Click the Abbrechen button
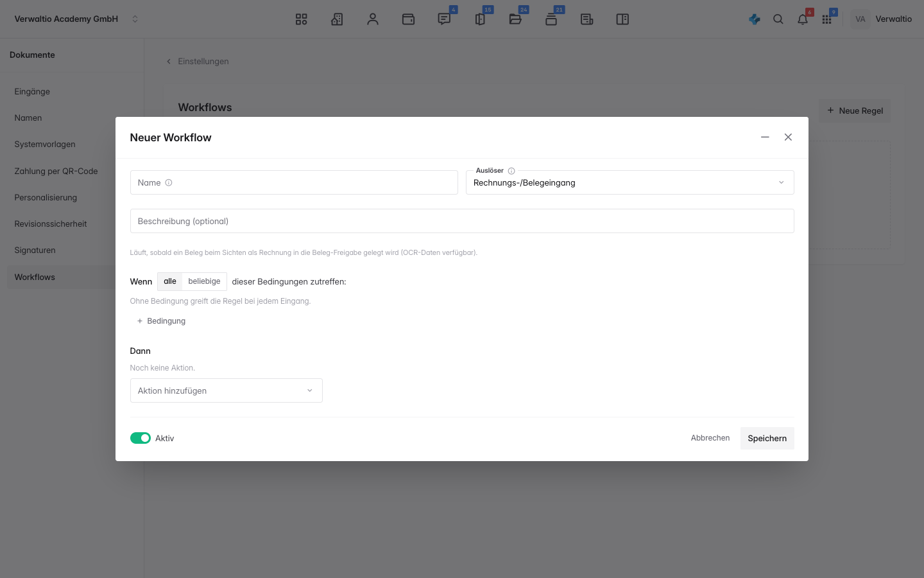Viewport: 924px width, 578px height. [710, 438]
